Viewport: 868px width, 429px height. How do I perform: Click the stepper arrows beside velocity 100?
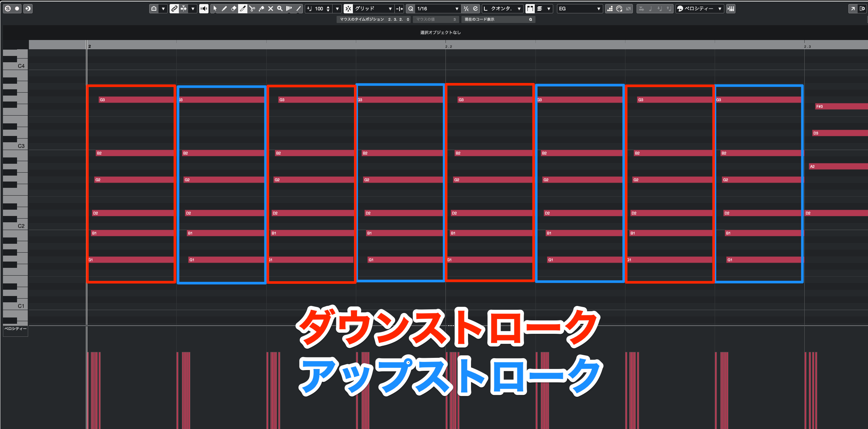tap(328, 9)
